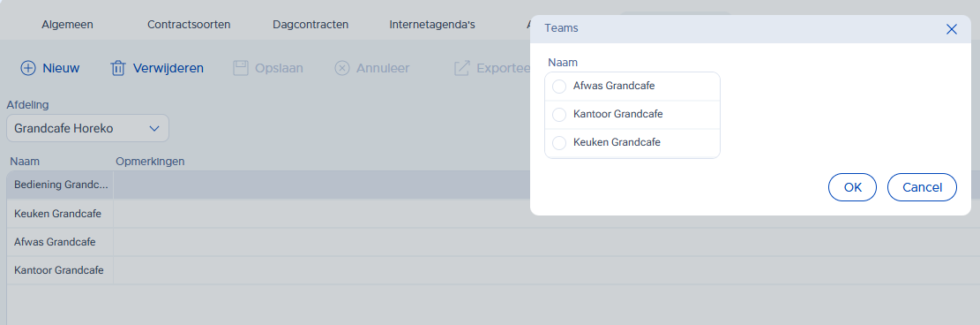The height and width of the screenshot is (325, 980).
Task: Select the Afwas Grandcafe radio button
Action: point(559,86)
